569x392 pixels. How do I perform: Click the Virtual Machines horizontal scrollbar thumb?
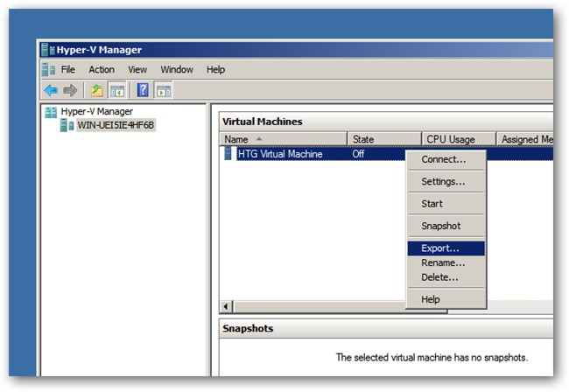pos(320,307)
